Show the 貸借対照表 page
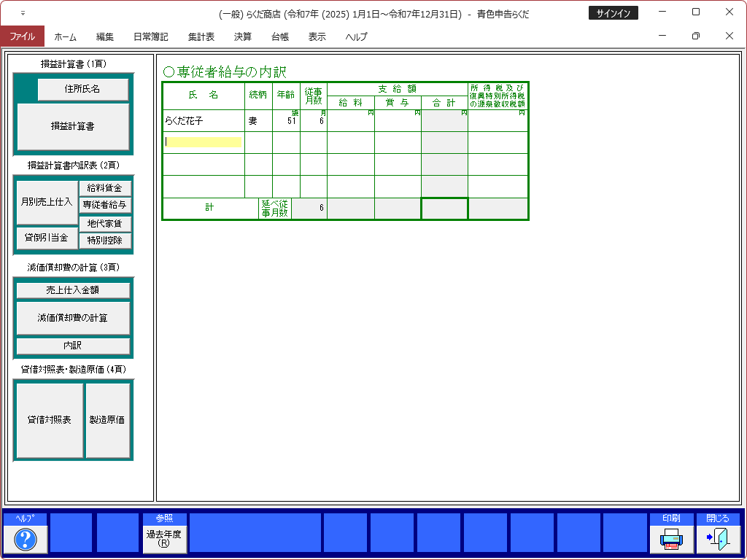747x560 pixels. 50,420
